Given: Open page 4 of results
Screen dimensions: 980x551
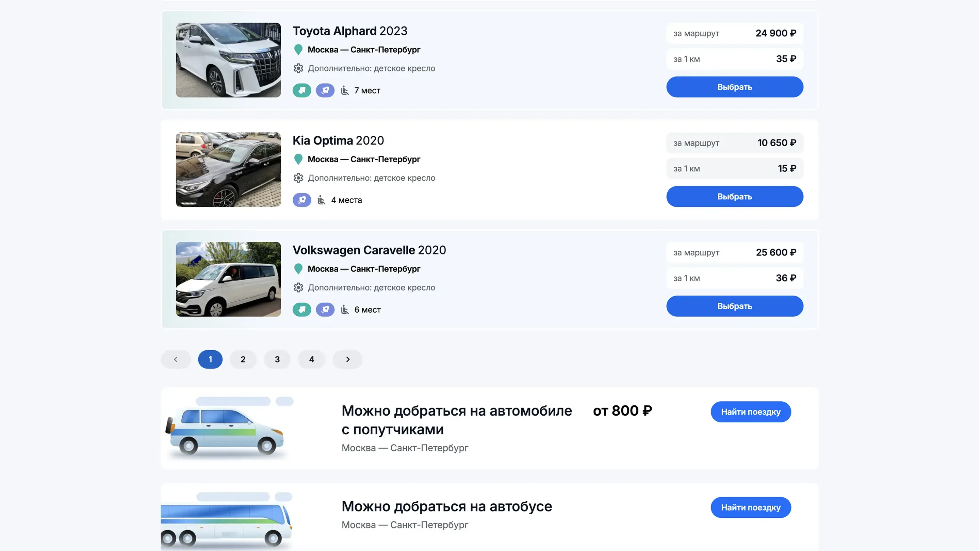Looking at the screenshot, I should (312, 360).
